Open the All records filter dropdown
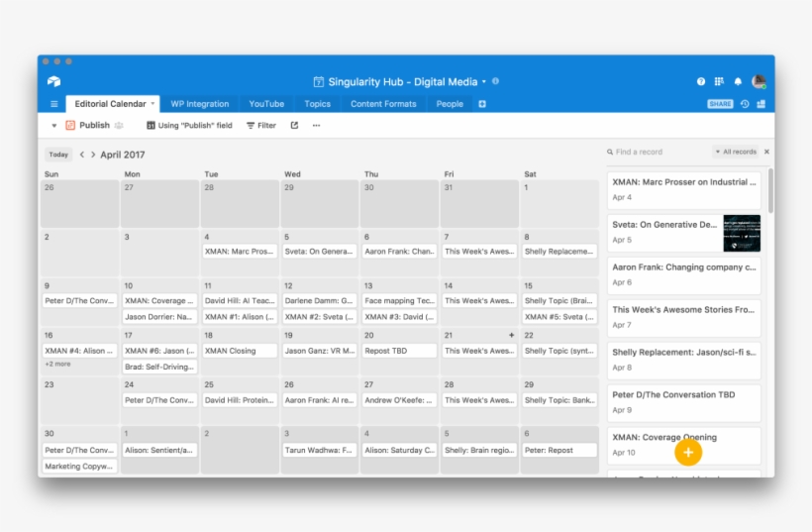This screenshot has height=532, width=812. pyautogui.click(x=736, y=152)
